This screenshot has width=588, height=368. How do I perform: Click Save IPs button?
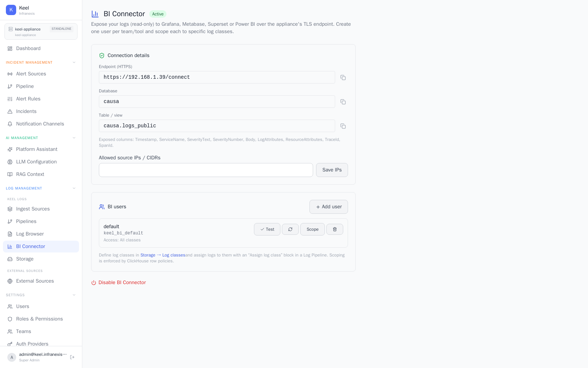point(332,170)
